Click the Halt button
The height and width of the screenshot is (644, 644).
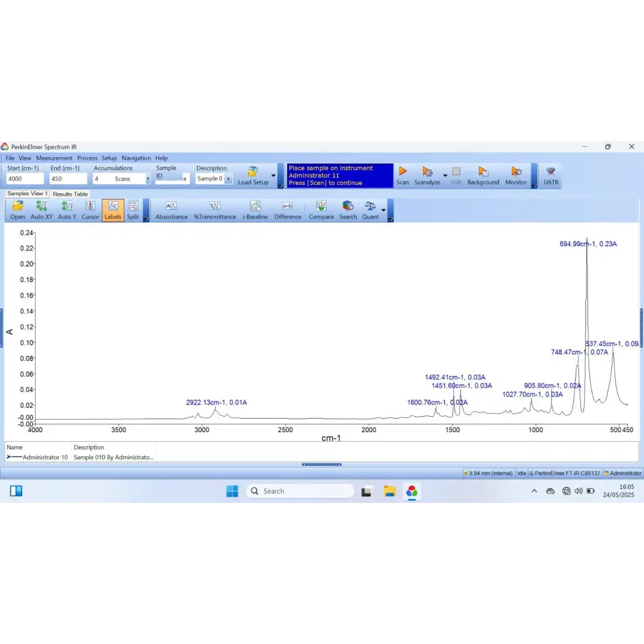coord(456,176)
